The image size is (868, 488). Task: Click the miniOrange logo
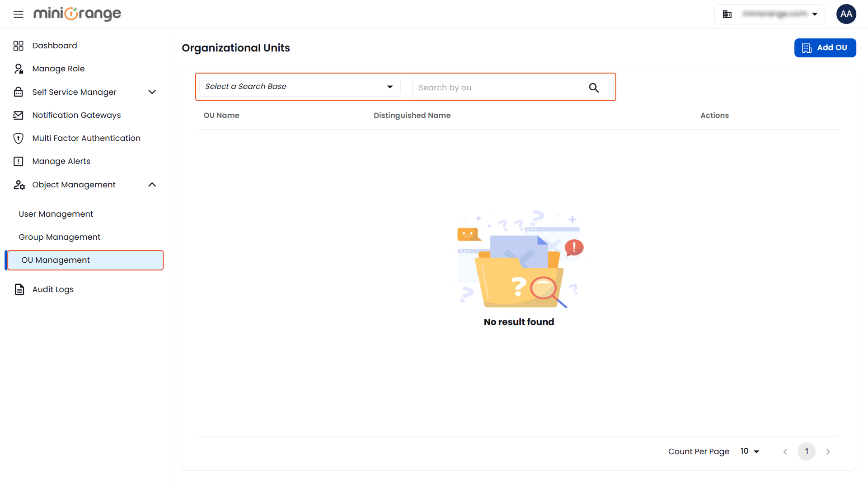[x=77, y=14]
